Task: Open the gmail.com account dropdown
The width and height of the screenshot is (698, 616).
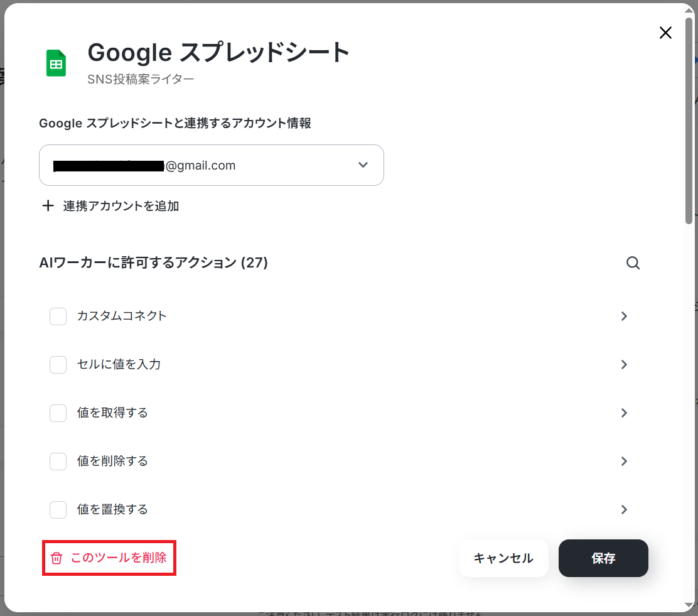Action: pyautogui.click(x=212, y=165)
